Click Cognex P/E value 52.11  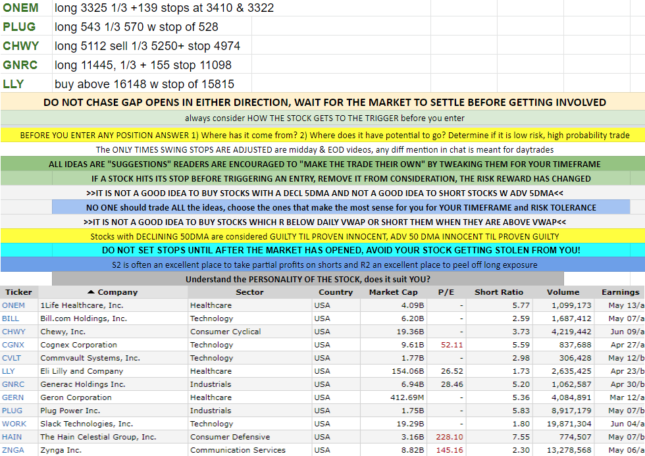(x=452, y=345)
